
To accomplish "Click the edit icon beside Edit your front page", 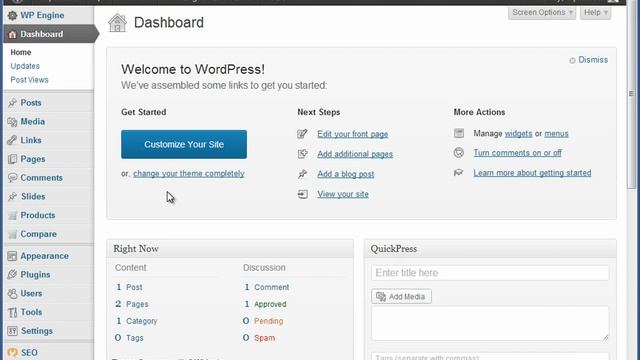I will pyautogui.click(x=302, y=134).
